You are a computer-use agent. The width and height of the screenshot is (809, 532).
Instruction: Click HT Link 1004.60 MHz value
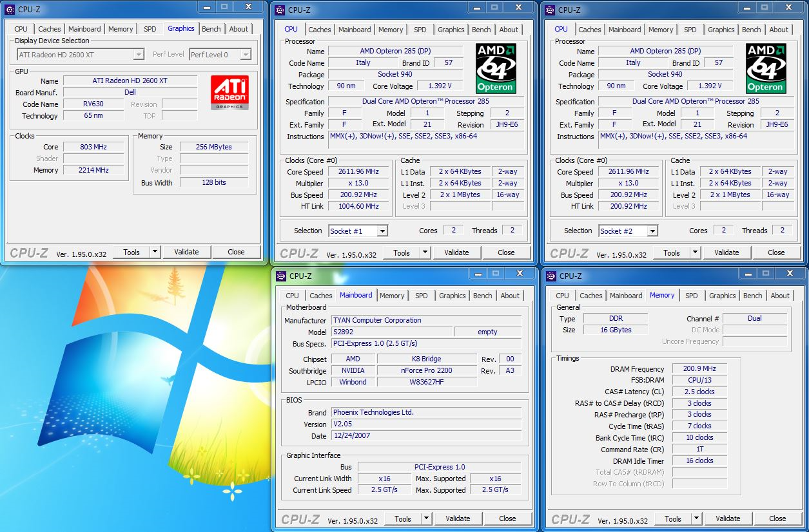[358, 206]
